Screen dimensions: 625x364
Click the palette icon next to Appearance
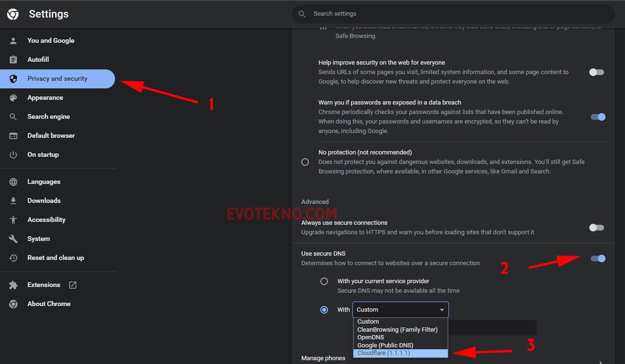[13, 97]
